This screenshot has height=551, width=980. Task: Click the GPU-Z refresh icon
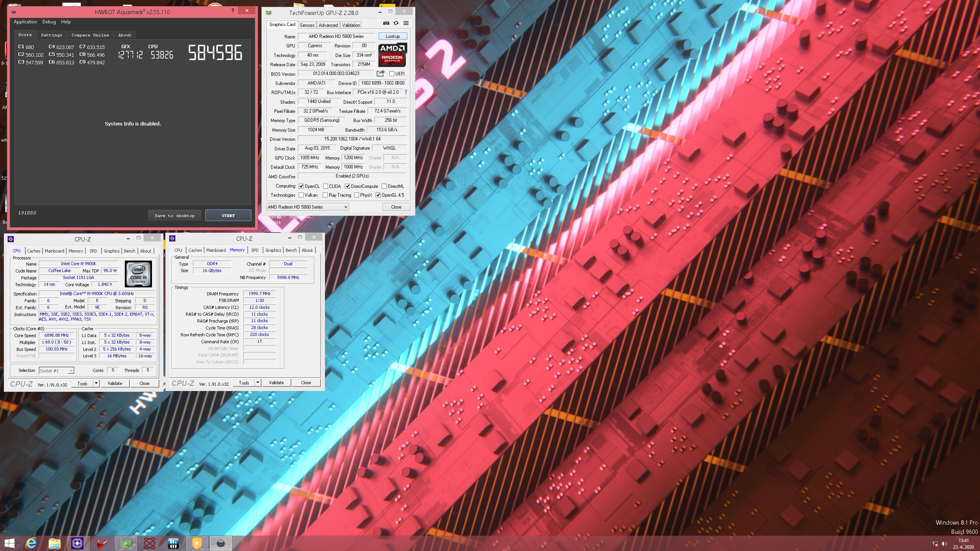(396, 23)
